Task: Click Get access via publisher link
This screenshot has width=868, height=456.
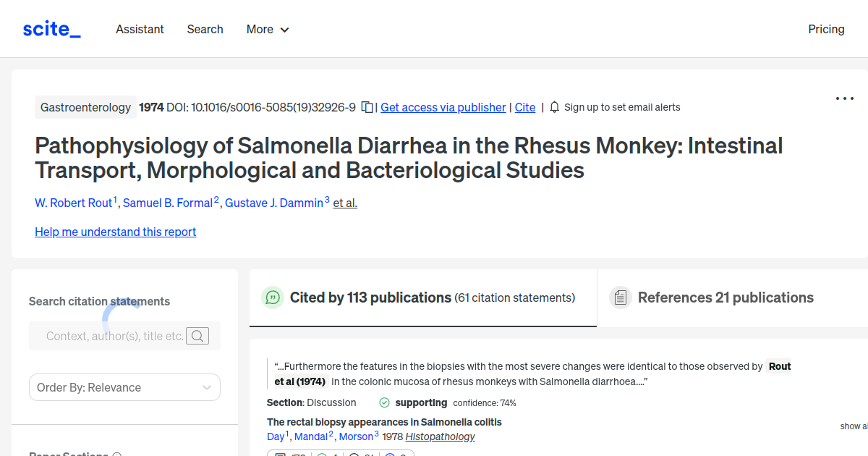Action: [443, 107]
